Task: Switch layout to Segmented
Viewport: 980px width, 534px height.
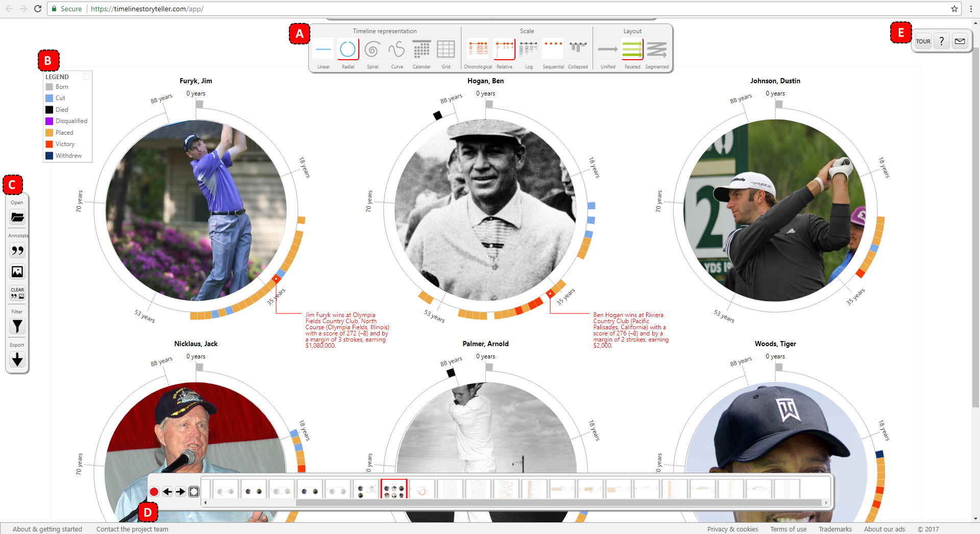Action: 657,50
